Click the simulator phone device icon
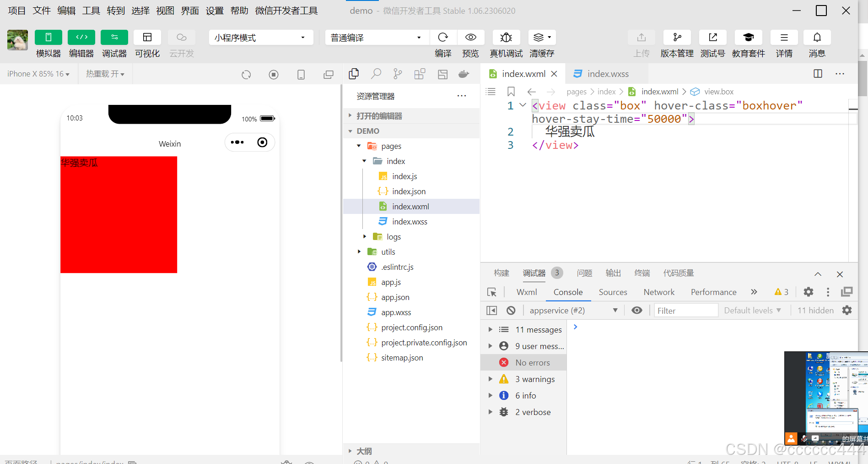The width and height of the screenshot is (868, 464). pyautogui.click(x=301, y=75)
